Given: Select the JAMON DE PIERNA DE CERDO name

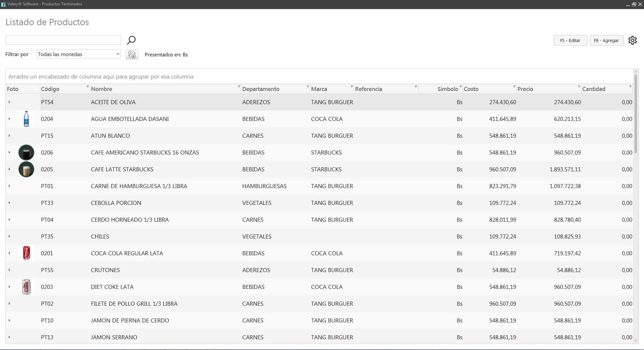Looking at the screenshot, I should [x=130, y=320].
